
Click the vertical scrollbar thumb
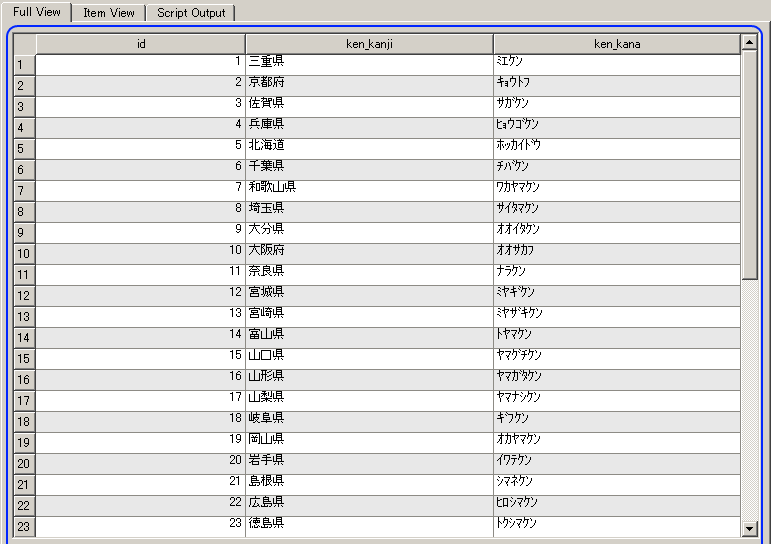(749, 165)
